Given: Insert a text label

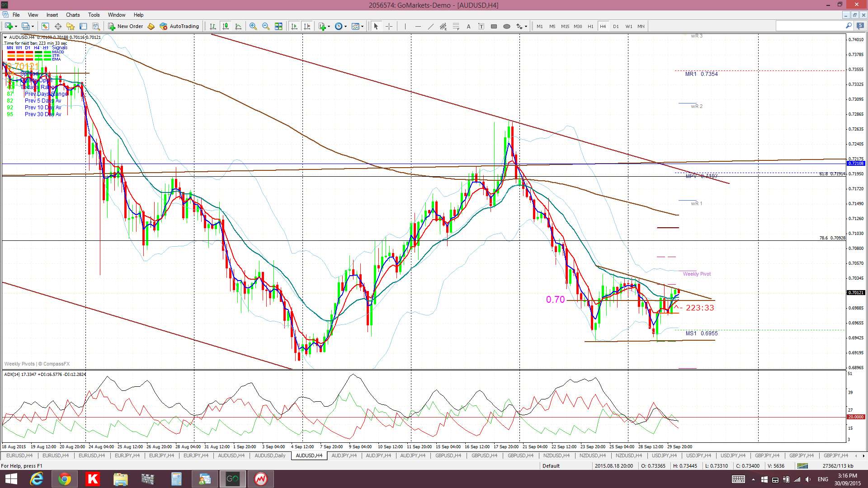Looking at the screenshot, I should click(481, 26).
